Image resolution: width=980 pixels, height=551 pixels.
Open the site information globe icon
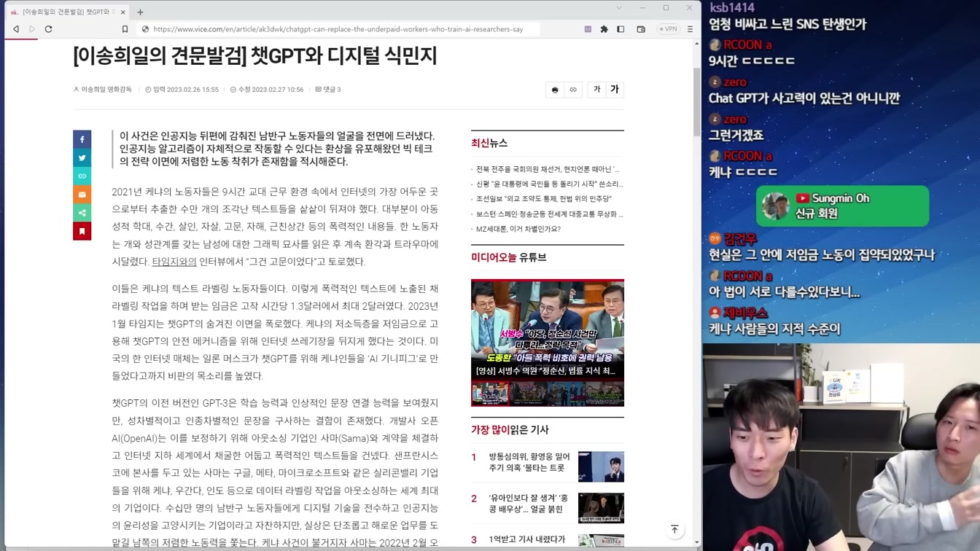click(x=145, y=29)
